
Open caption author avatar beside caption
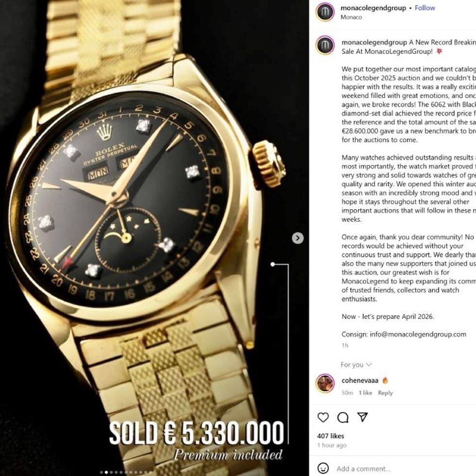pyautogui.click(x=325, y=46)
